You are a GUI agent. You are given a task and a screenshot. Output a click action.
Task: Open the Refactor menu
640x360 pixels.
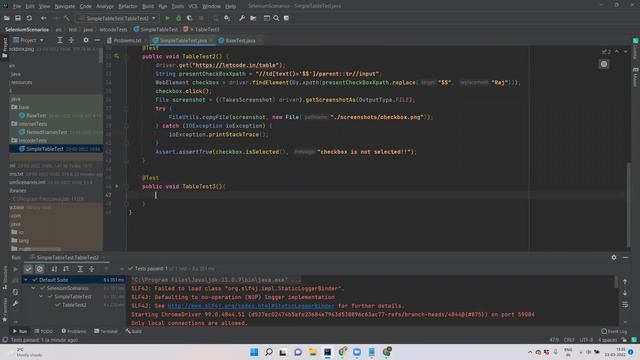(128, 6)
